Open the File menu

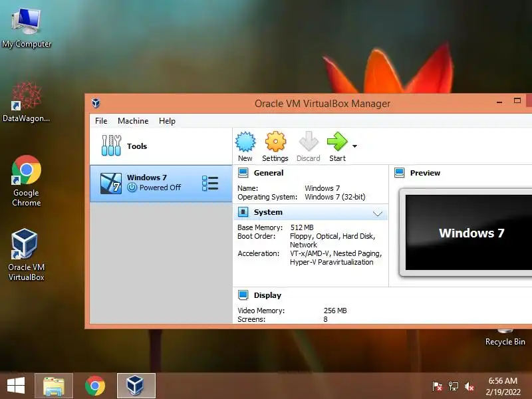(101, 121)
